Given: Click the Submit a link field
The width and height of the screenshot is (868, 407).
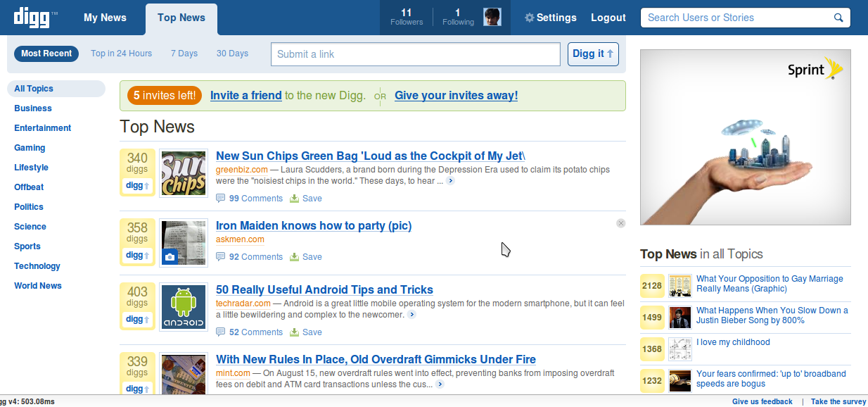Looking at the screenshot, I should click(x=415, y=54).
